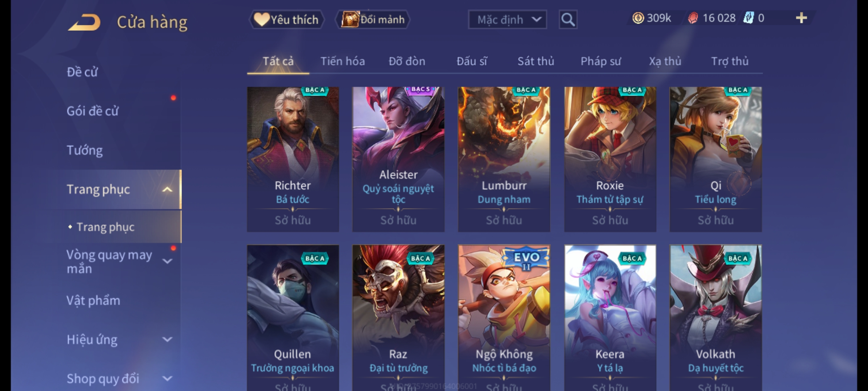868x391 pixels.
Task: Tap the blue voucher currency icon
Action: (x=748, y=18)
